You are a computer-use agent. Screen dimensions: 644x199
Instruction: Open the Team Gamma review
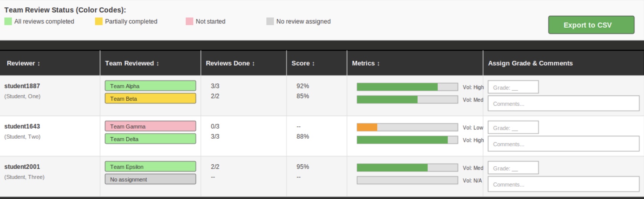point(150,126)
